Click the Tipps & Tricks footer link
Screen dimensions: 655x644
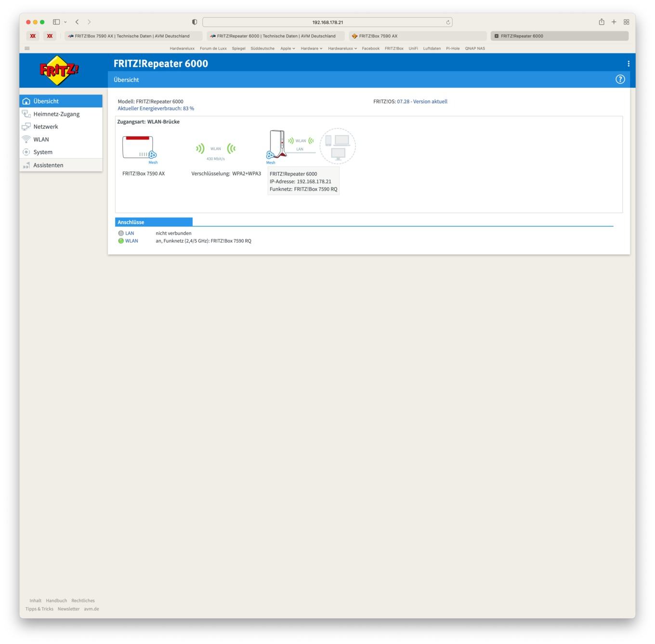[x=39, y=609]
